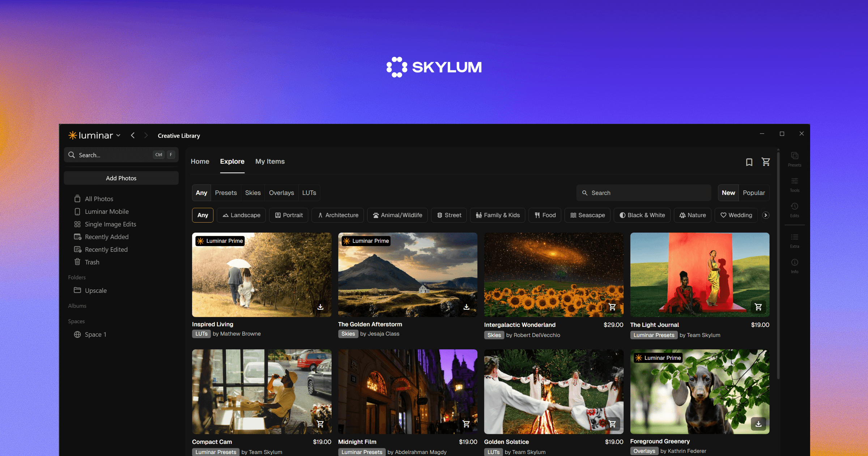
Task: Open the shopping cart at top right
Action: (x=766, y=162)
